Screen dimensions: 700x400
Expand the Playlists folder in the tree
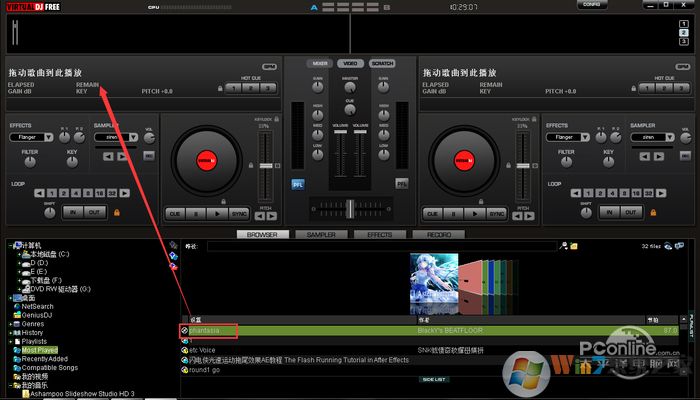(x=11, y=341)
